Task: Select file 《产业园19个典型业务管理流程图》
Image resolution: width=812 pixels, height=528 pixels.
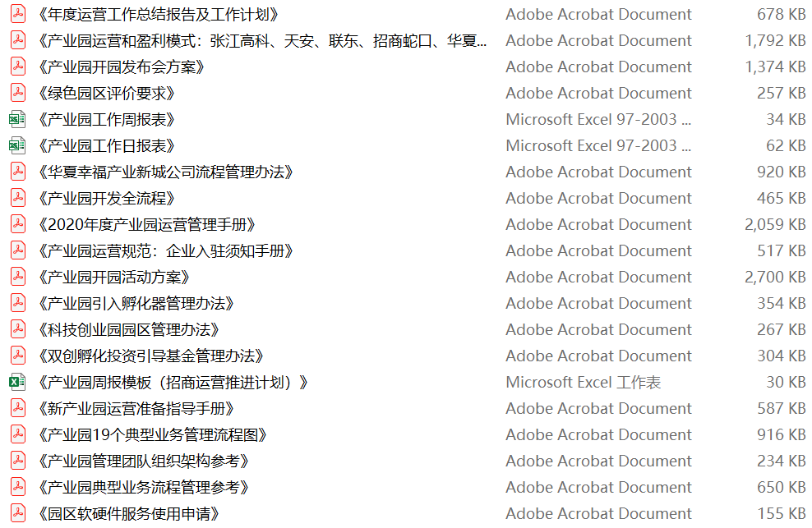Action: pyautogui.click(x=152, y=435)
